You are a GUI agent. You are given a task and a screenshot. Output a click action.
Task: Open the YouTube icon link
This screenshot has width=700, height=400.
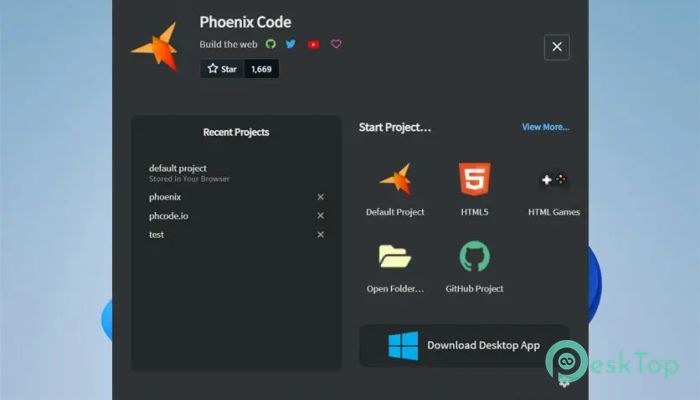click(313, 44)
